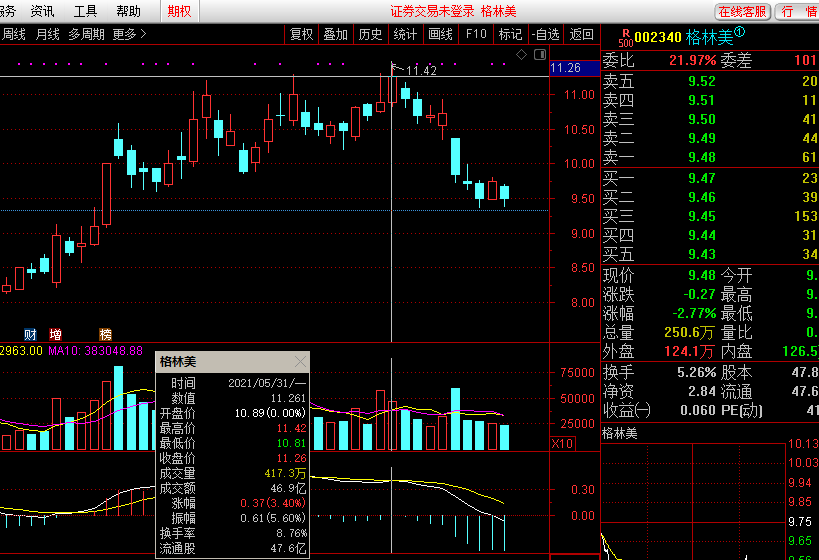Click the 在线客服 button
This screenshot has width=819, height=560.
pyautogui.click(x=742, y=11)
